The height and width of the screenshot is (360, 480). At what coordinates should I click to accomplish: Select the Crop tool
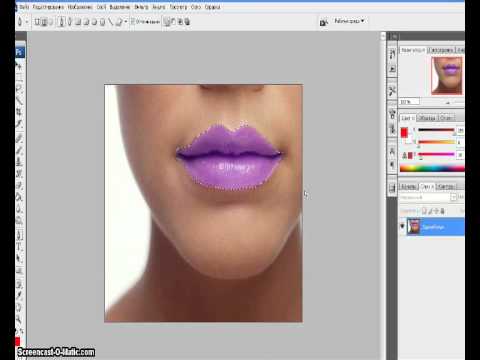(x=19, y=112)
